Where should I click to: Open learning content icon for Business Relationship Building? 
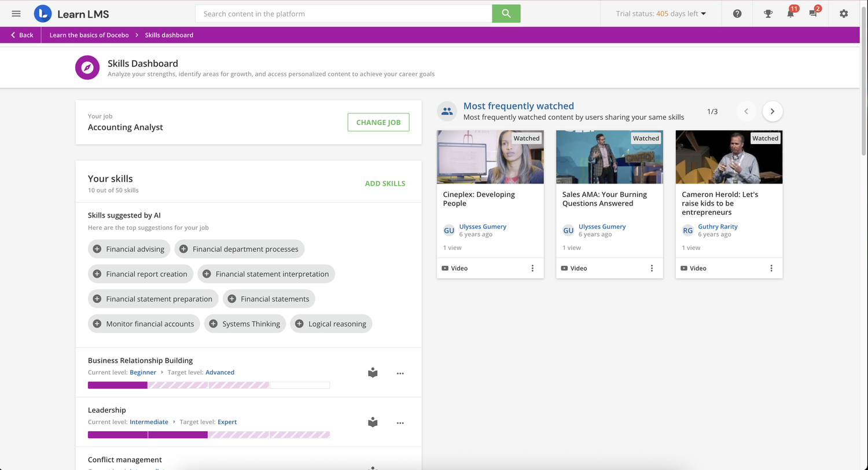(x=373, y=373)
